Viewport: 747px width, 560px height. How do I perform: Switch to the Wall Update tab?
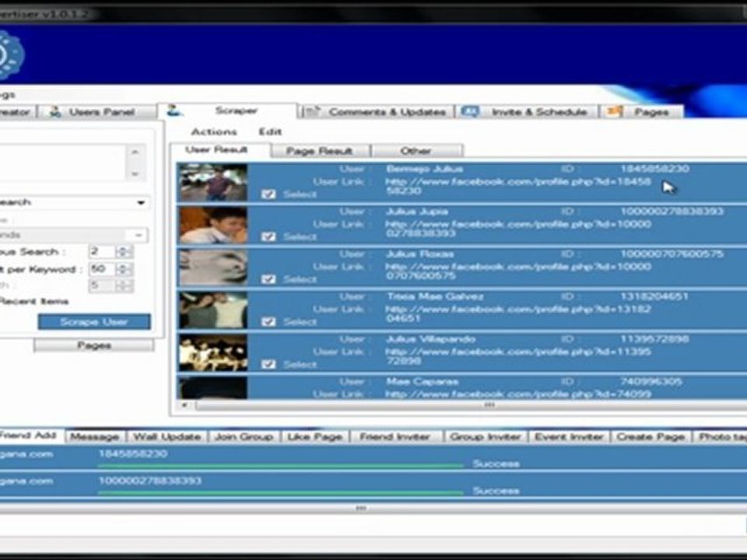[x=167, y=436]
